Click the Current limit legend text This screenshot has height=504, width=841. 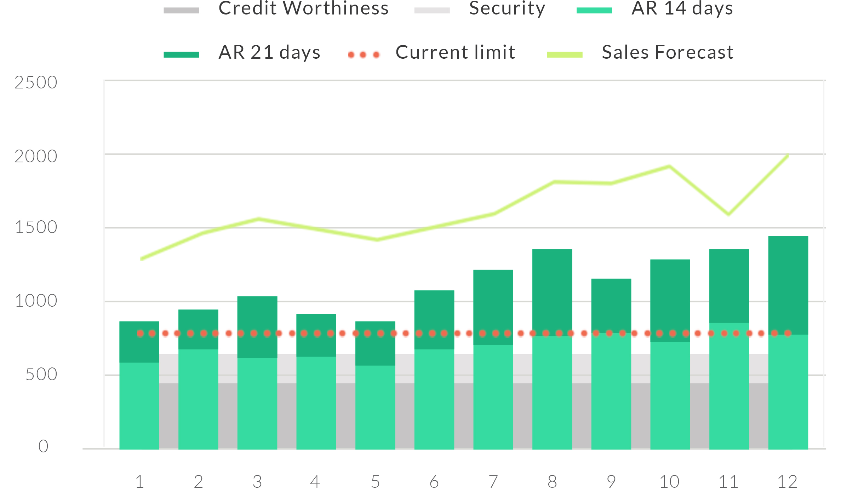point(455,52)
